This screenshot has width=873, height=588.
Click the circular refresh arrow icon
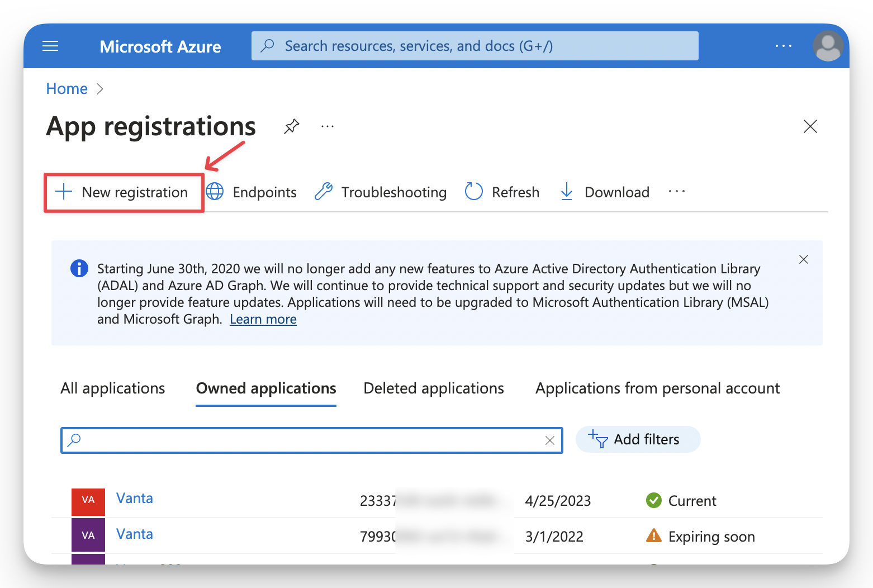pos(474,191)
